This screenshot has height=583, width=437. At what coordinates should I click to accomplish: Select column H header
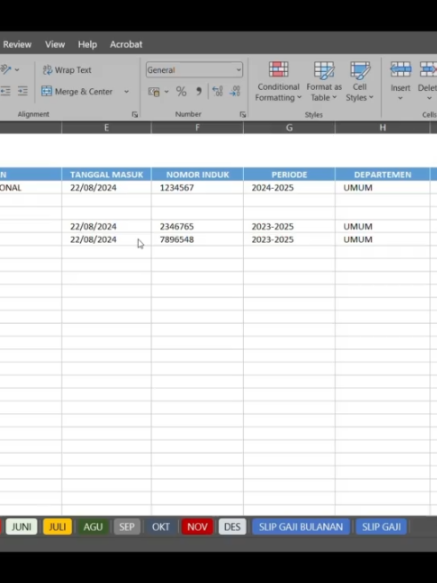383,128
